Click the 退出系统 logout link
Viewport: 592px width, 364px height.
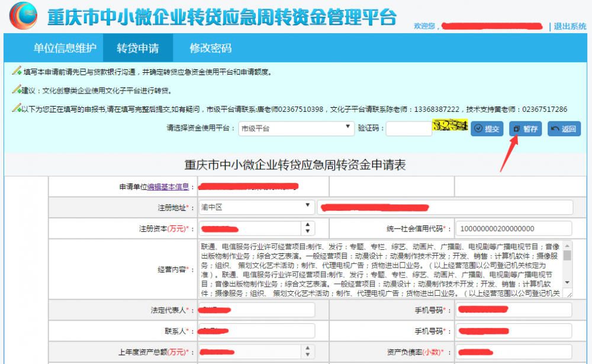coord(570,27)
